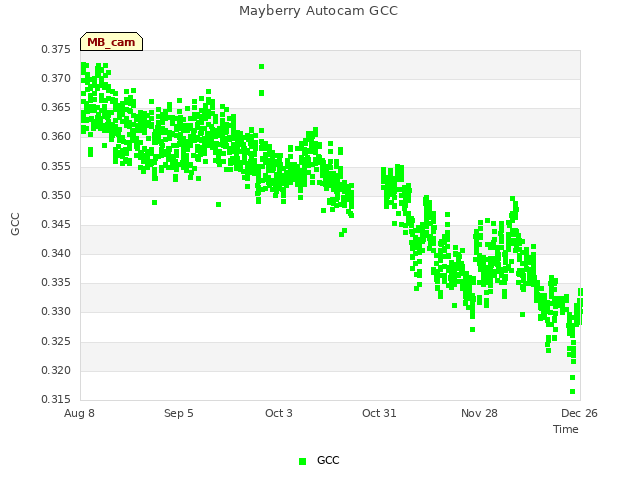The width and height of the screenshot is (640, 480).
Task: Click the chart title Mayberry Autocam GCC
Action: click(318, 11)
